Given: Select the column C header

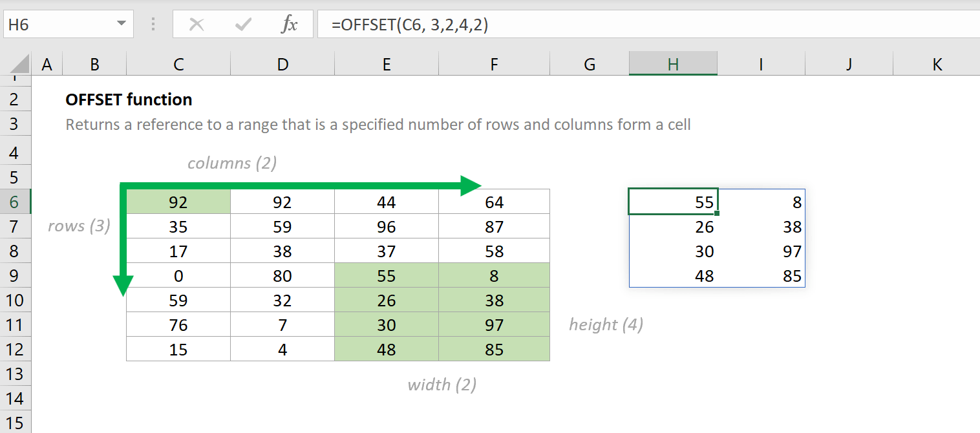Looking at the screenshot, I should tap(178, 64).
